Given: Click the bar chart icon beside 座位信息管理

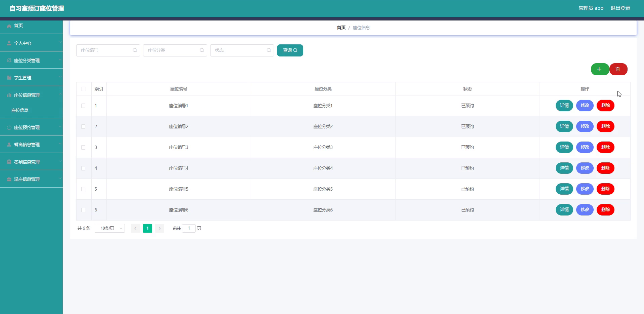Looking at the screenshot, I should tap(9, 95).
